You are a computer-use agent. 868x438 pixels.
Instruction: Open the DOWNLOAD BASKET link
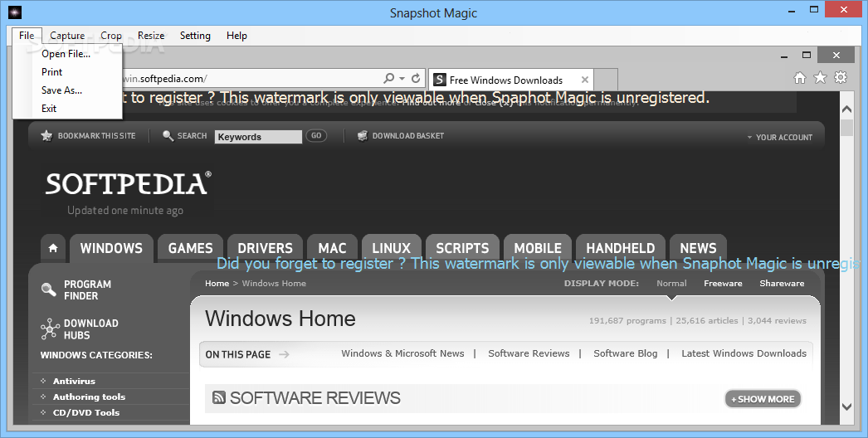coord(408,136)
